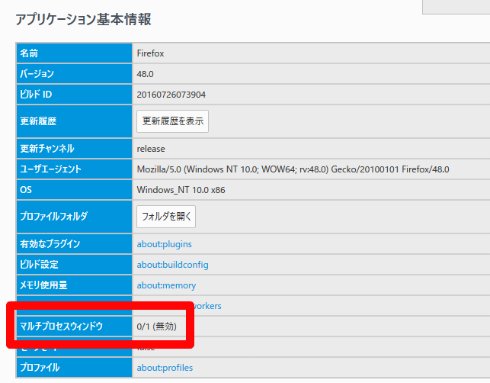This screenshot has height=383, width=490.
Task: Select the version value 48.0
Action: (x=145, y=74)
